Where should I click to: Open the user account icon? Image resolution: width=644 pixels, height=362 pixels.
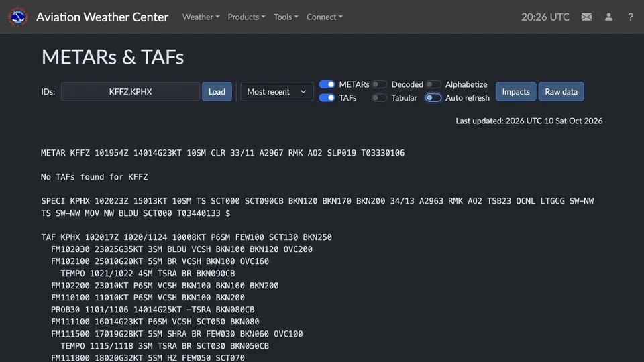(x=608, y=17)
